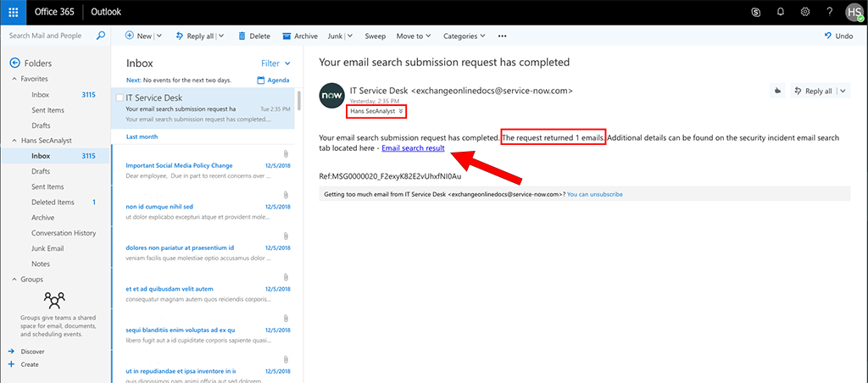The height and width of the screenshot is (383, 868).
Task: Open the Categories dropdown
Action: coord(465,36)
